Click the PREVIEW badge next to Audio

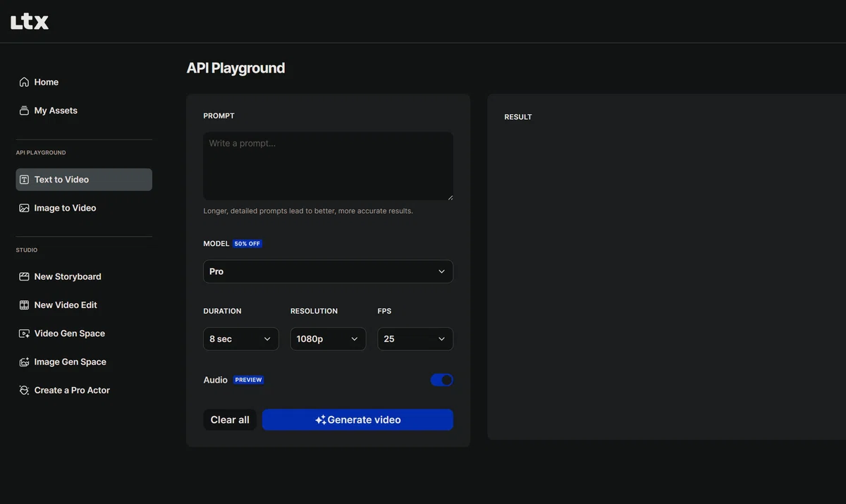[x=248, y=380]
